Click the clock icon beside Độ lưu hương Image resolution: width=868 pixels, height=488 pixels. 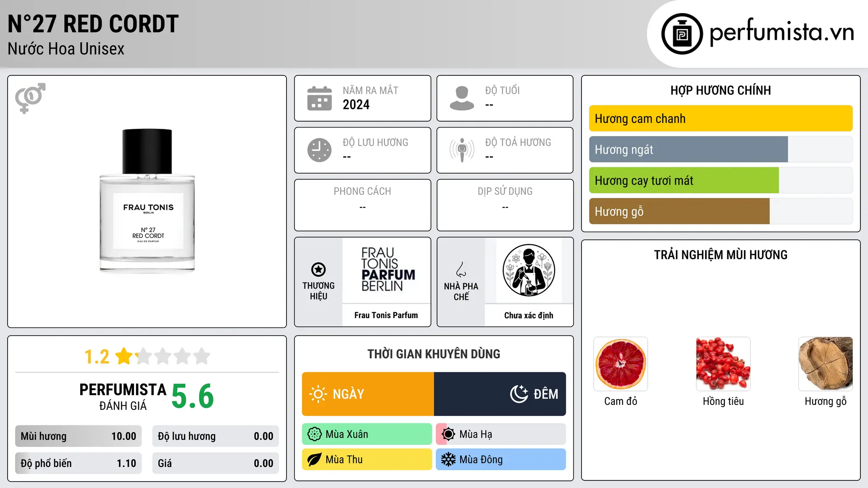point(320,150)
